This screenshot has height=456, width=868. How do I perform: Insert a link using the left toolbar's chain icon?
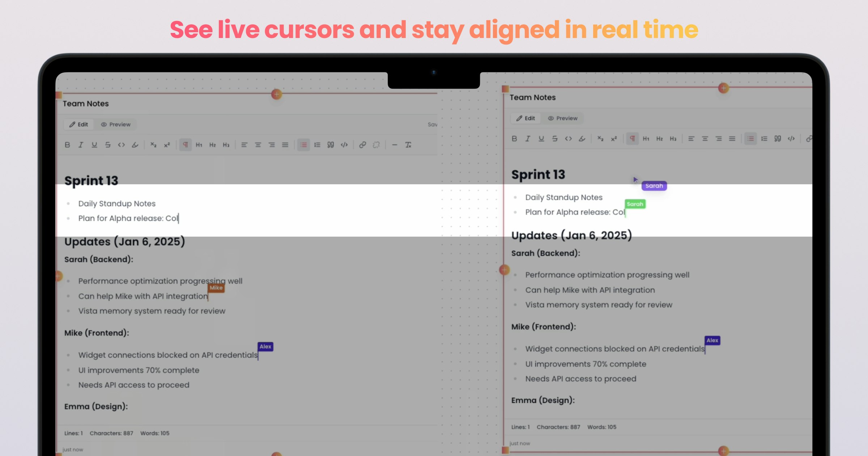[x=362, y=145]
